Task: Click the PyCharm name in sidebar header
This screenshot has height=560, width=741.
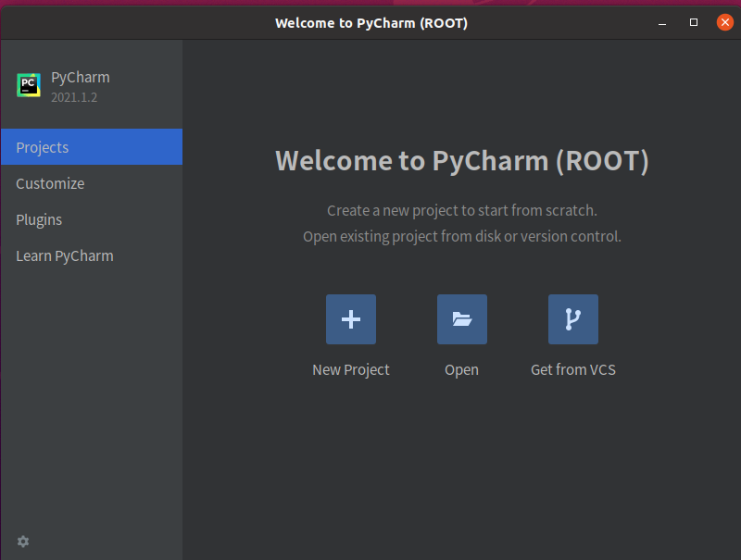Action: [x=81, y=77]
